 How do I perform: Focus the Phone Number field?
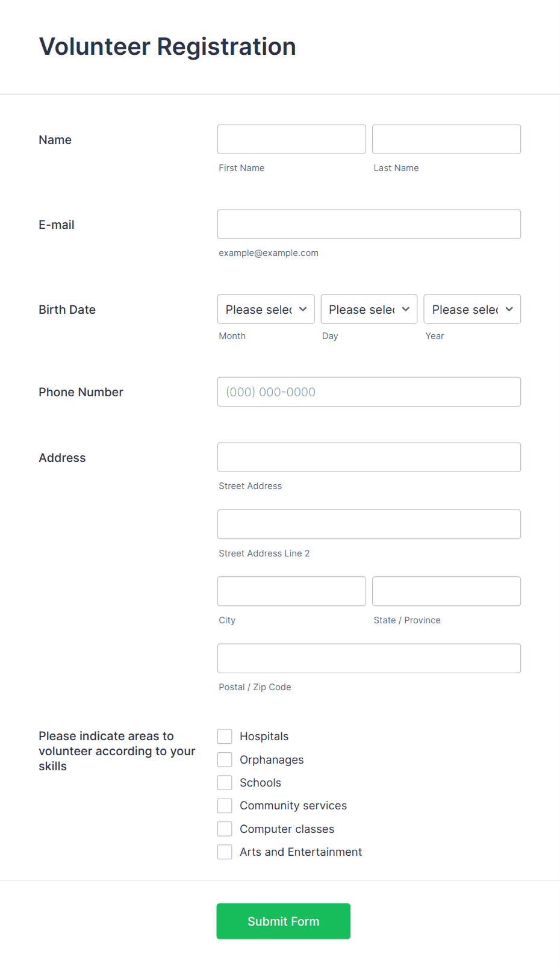pyautogui.click(x=369, y=391)
